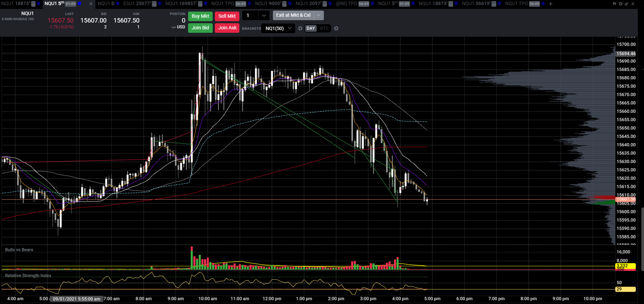
Task: Pop out the window with arrow icon
Action: [627, 4]
